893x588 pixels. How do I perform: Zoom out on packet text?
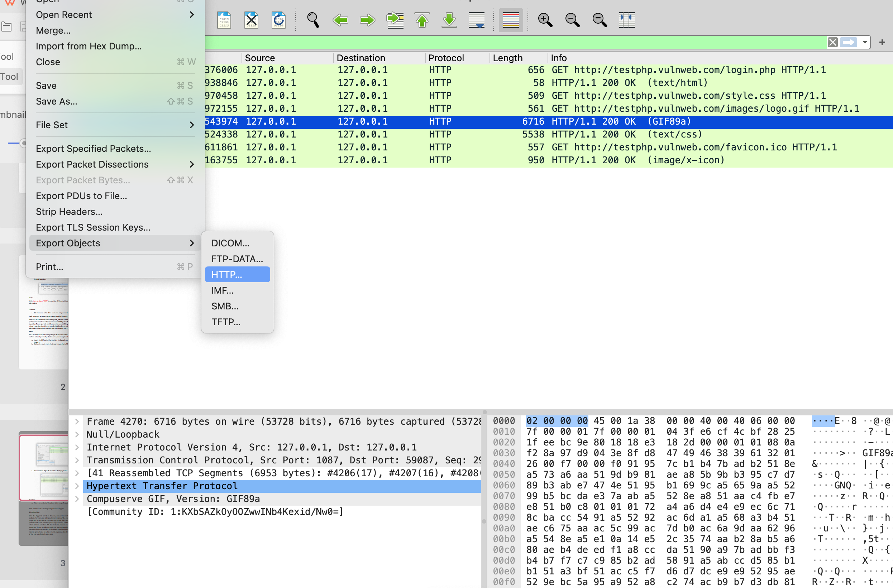(x=573, y=20)
